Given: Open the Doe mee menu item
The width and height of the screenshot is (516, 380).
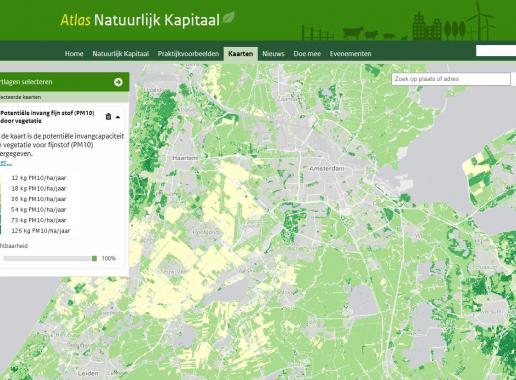Looking at the screenshot, I should tap(307, 54).
